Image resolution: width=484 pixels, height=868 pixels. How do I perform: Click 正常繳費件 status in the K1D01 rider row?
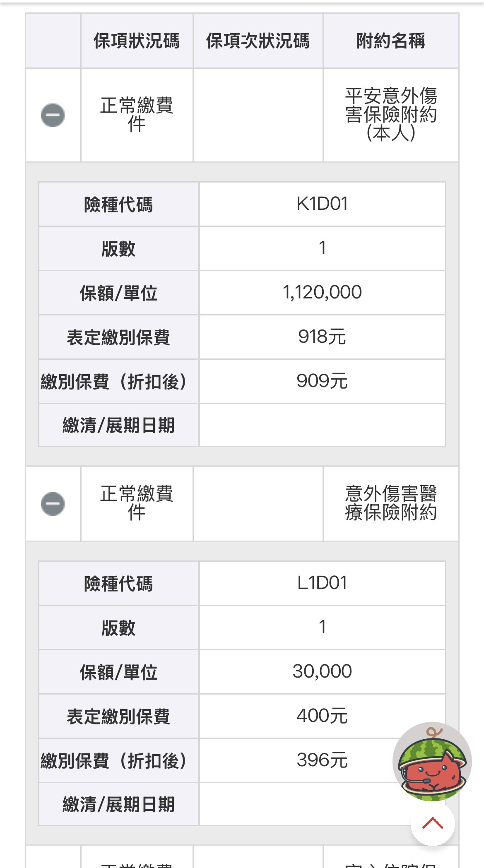(x=137, y=115)
